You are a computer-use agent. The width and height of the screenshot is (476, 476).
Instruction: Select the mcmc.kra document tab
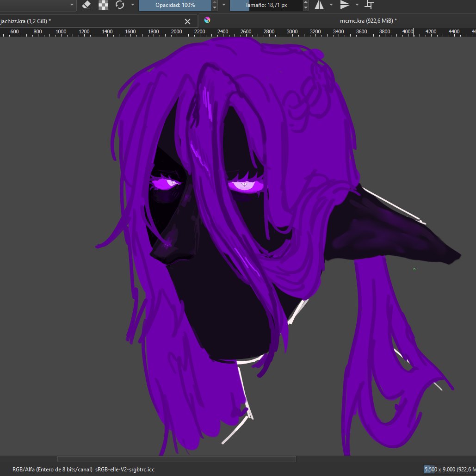click(368, 21)
